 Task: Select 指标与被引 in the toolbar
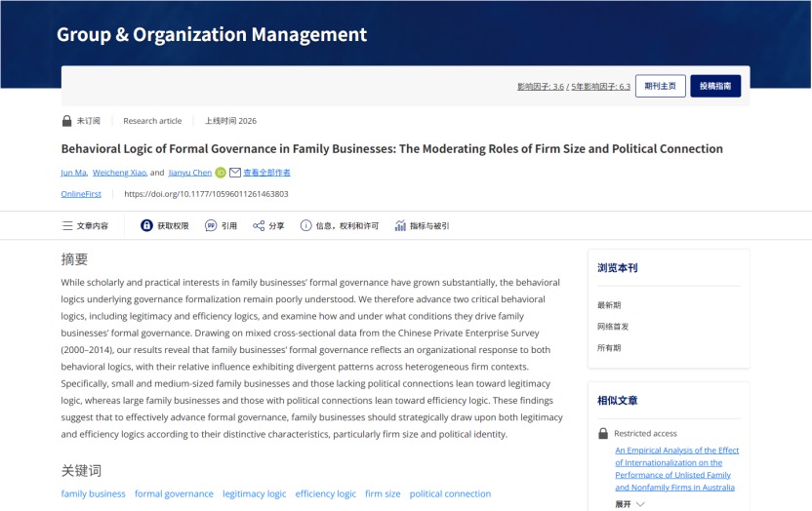coord(422,225)
